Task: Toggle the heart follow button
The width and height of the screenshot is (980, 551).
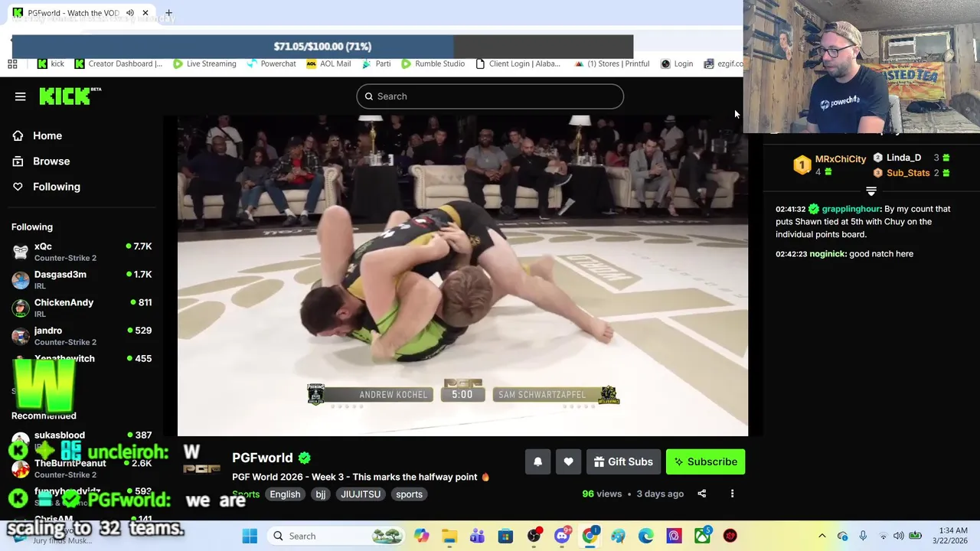Action: 568,461
